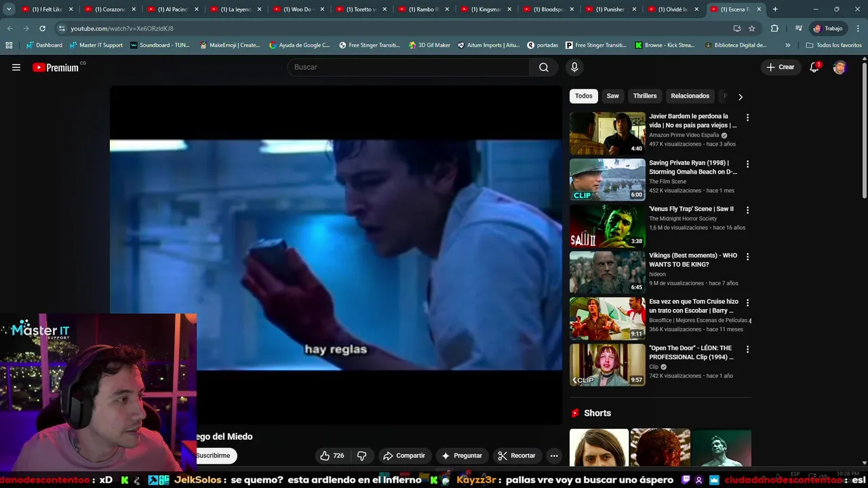Click the search magnifier button
This screenshot has height=488, width=868.
[x=544, y=67]
